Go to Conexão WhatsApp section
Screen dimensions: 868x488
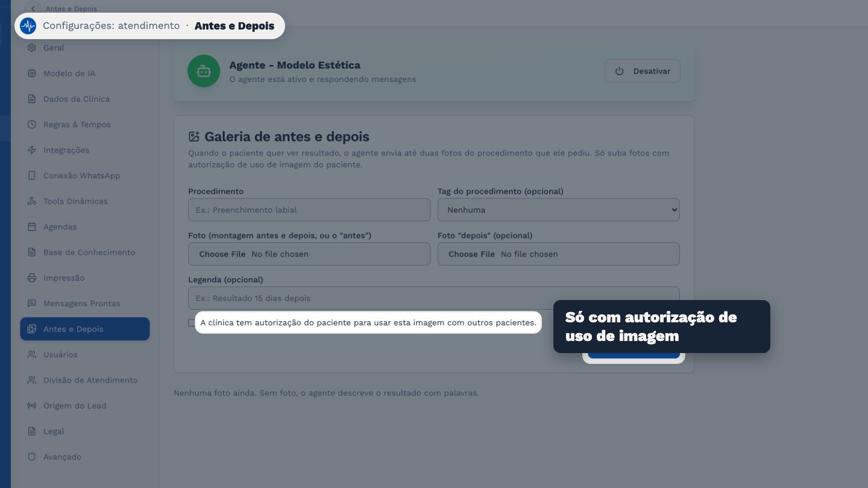[85, 176]
